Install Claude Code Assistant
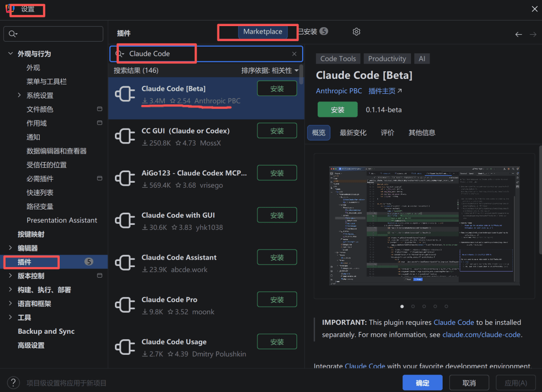Viewport: 542px width, 392px height. (x=277, y=257)
